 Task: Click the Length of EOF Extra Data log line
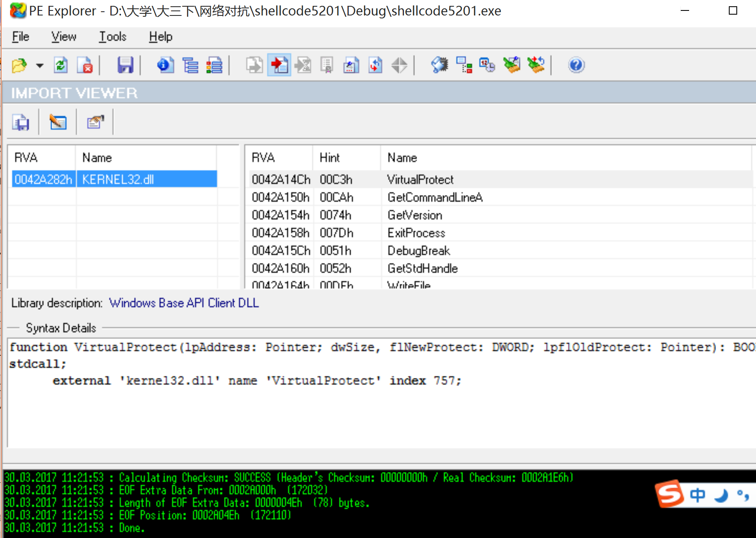click(187, 502)
